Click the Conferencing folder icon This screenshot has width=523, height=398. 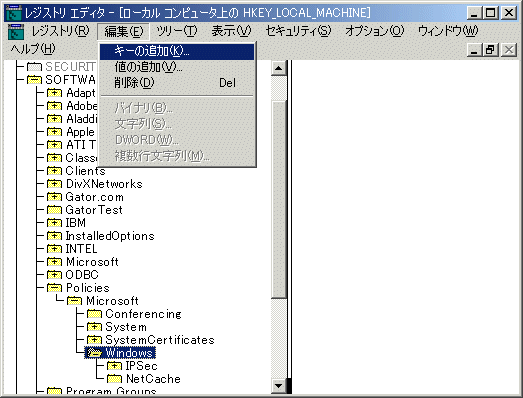tap(94, 314)
